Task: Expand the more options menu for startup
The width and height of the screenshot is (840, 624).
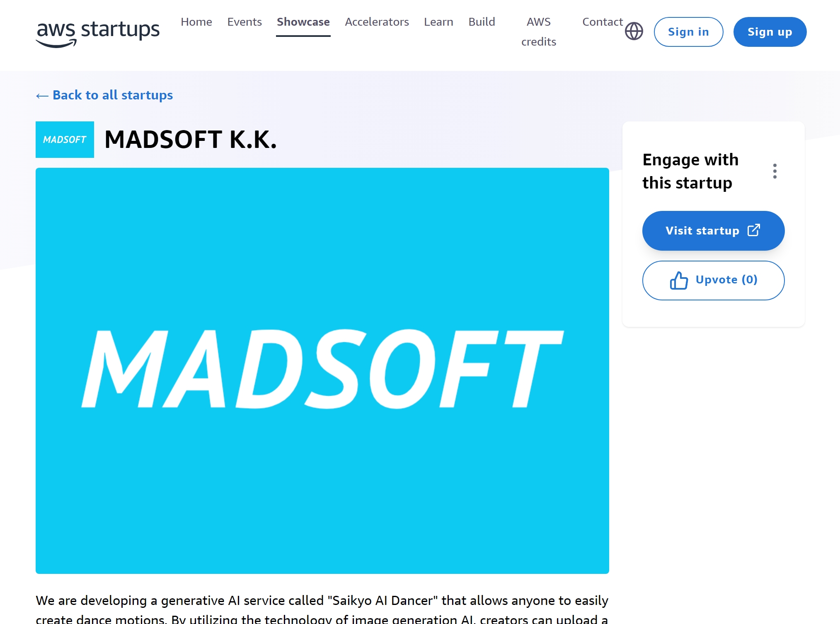Action: (x=775, y=171)
